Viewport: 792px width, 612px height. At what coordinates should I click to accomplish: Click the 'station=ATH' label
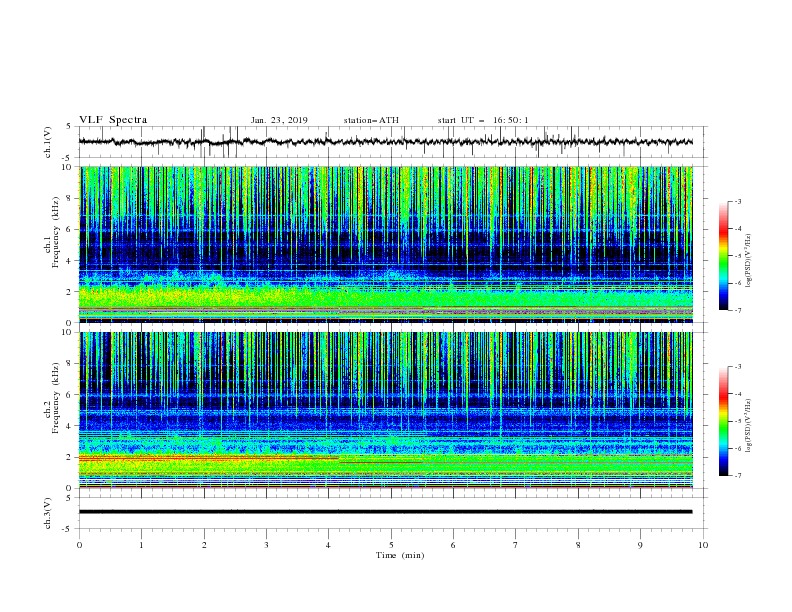[371, 120]
